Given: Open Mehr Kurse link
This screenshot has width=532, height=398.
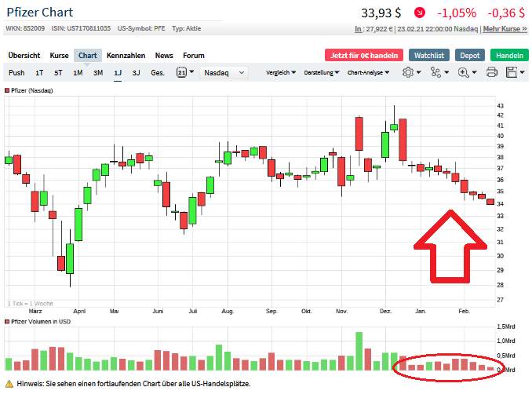Looking at the screenshot, I should point(505,29).
